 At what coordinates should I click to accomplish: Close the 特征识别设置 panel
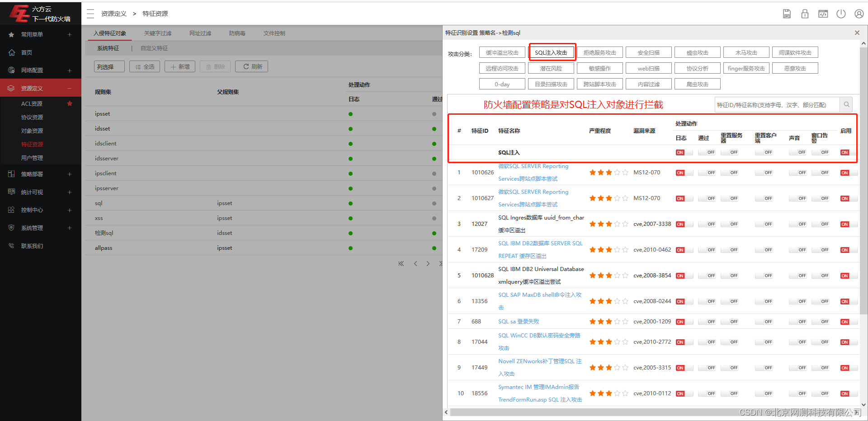point(857,33)
